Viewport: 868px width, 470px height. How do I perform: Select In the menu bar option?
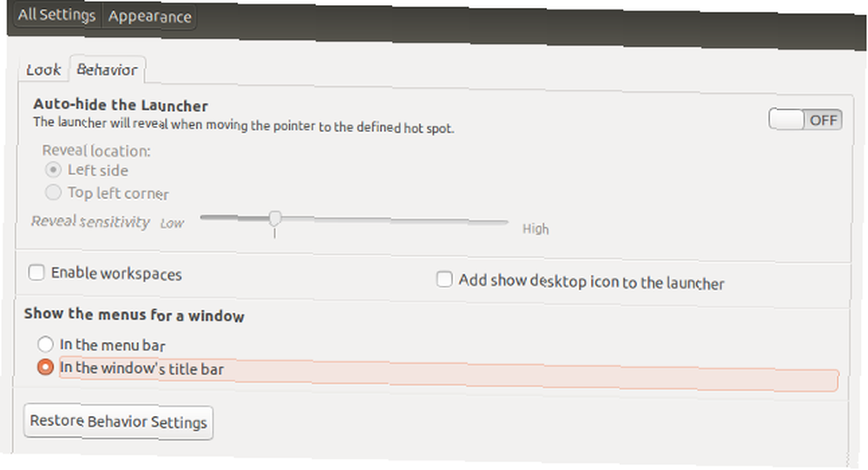[46, 345]
